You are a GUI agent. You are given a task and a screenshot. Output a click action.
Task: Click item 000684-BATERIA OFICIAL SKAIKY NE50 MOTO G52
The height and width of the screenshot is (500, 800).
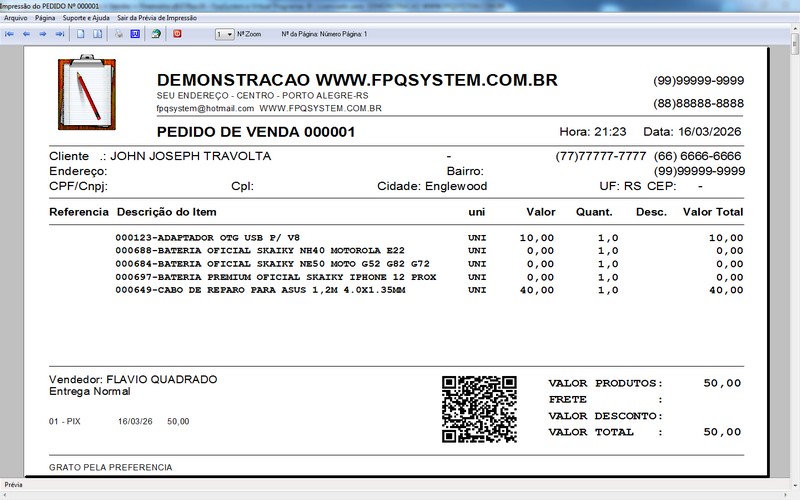pyautogui.click(x=272, y=264)
